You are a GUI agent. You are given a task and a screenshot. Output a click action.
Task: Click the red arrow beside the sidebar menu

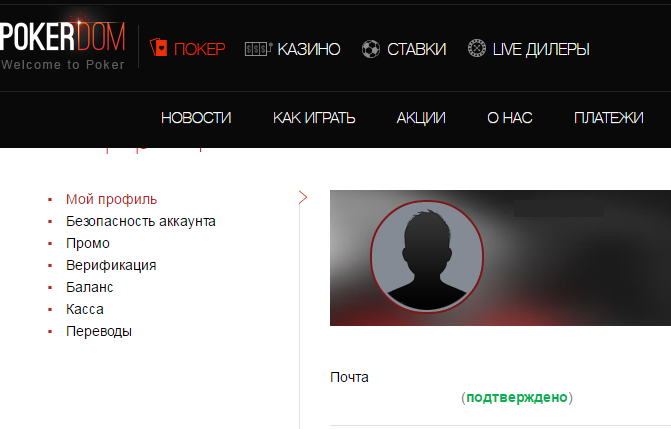point(303,197)
